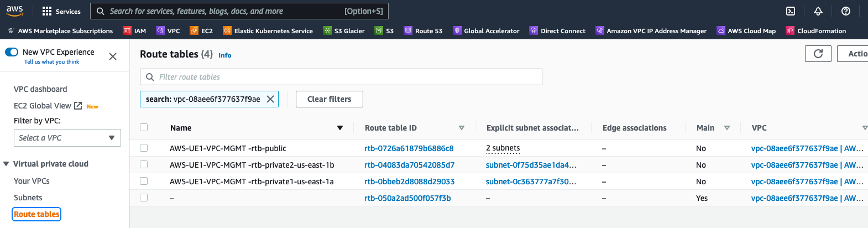The image size is (868, 228).
Task: Focus the Filter route tables field
Action: 341,77
